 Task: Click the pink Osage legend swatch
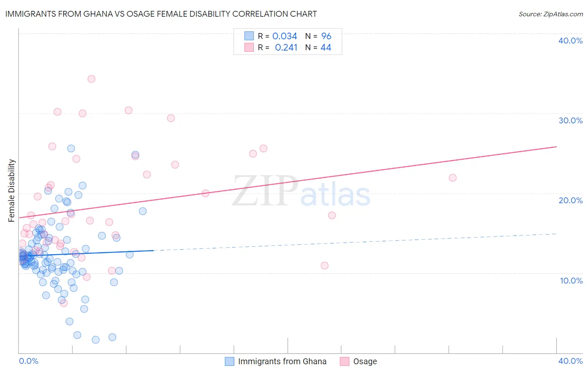(x=345, y=361)
